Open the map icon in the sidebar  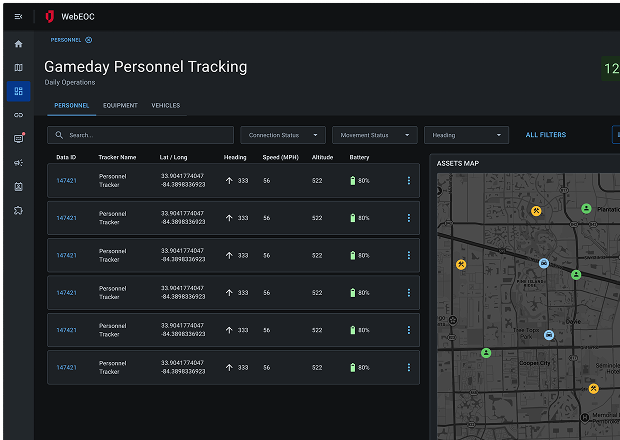point(18,68)
